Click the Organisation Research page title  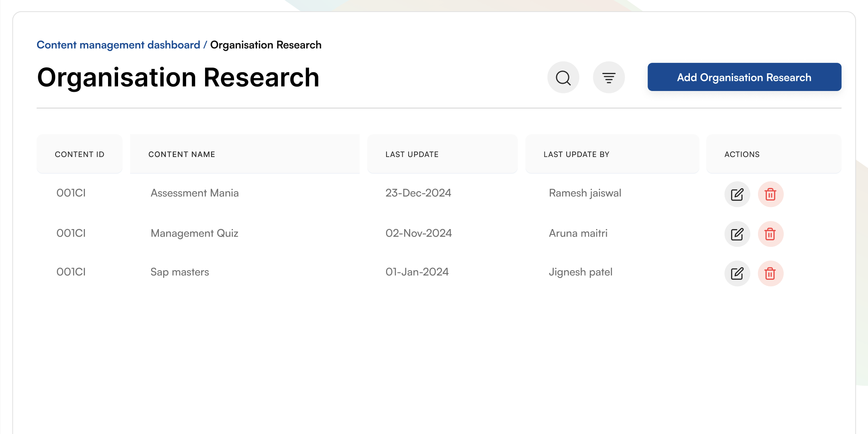coord(178,77)
